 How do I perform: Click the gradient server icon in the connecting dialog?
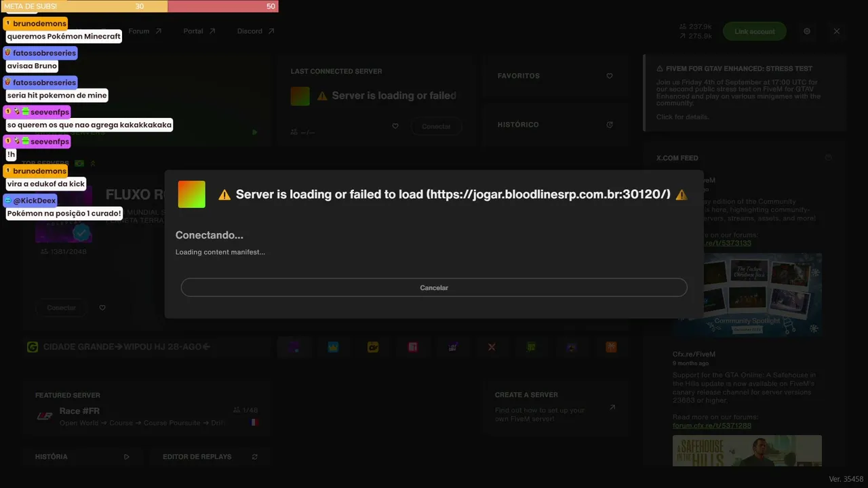tap(191, 195)
